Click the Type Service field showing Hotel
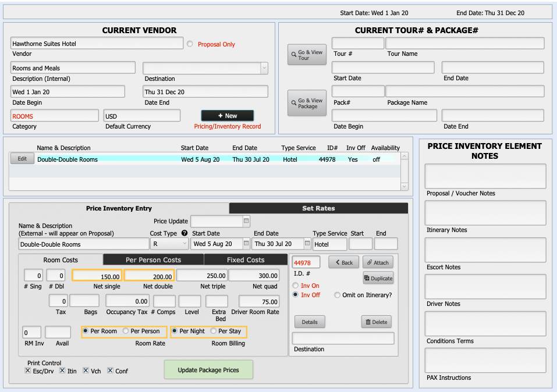Viewport: 557px width, 392px height. point(329,244)
